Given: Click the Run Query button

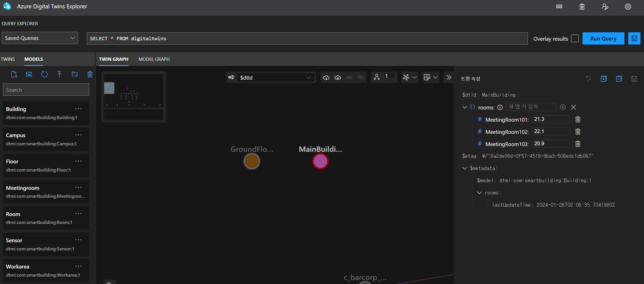Looking at the screenshot, I should coord(603,38).
